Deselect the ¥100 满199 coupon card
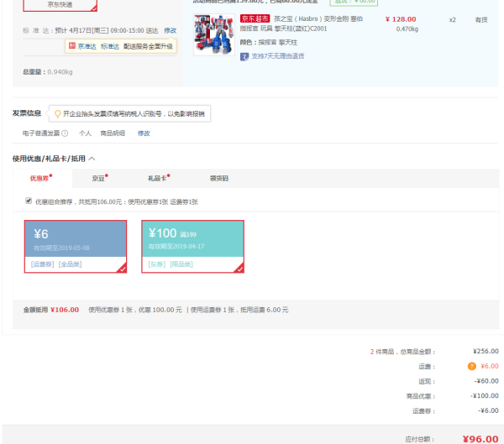Image resolution: width=504 pixels, height=444 pixels. point(193,247)
